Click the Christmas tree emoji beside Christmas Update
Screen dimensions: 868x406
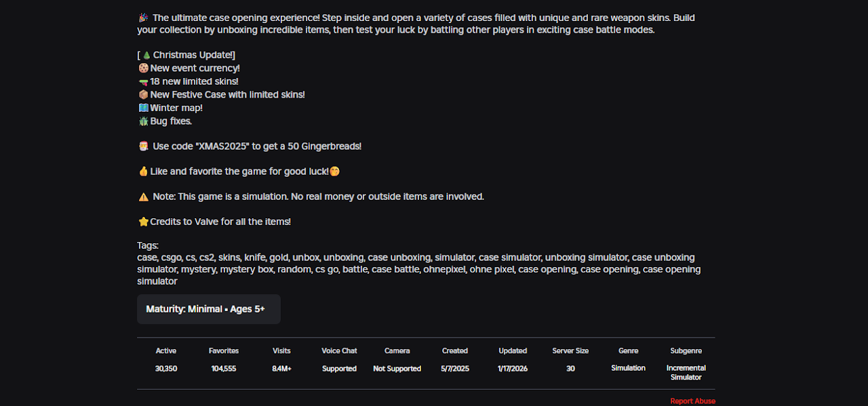pyautogui.click(x=146, y=55)
